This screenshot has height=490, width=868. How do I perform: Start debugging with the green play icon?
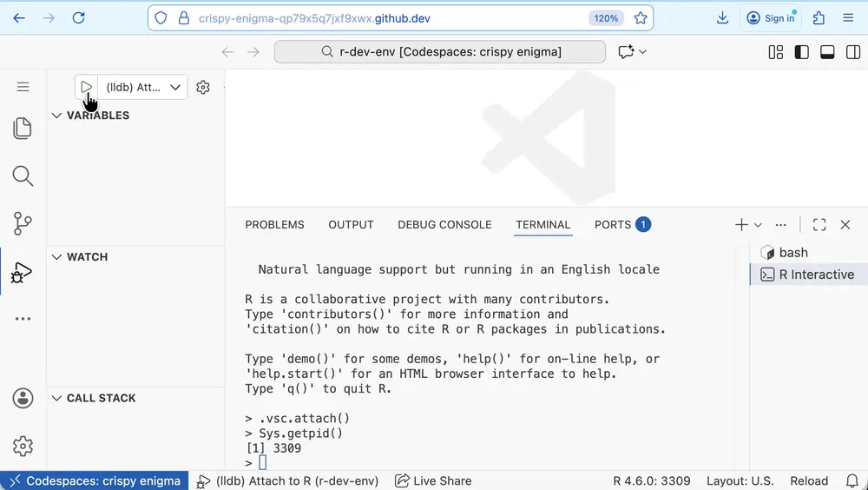pos(86,87)
